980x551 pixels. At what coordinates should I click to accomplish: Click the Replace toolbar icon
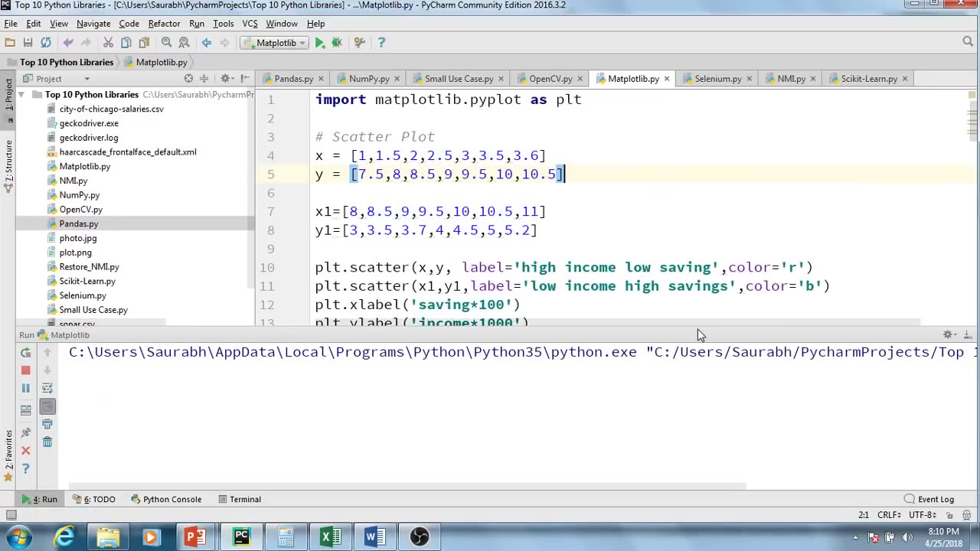coord(184,43)
